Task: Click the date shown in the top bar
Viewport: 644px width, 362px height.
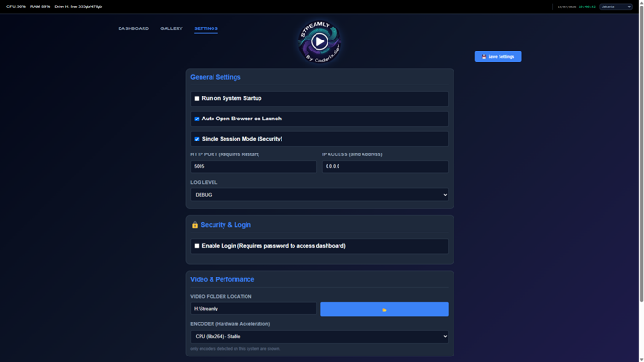Action: [x=567, y=7]
